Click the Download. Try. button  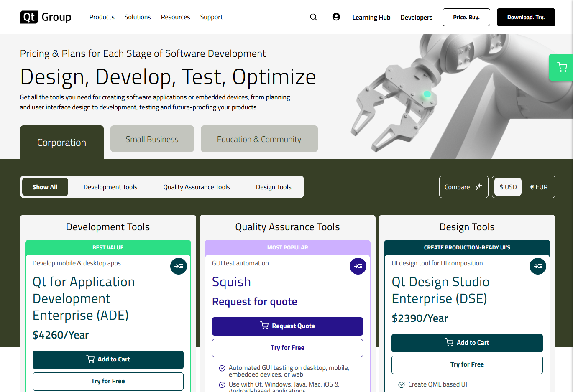[x=526, y=18]
